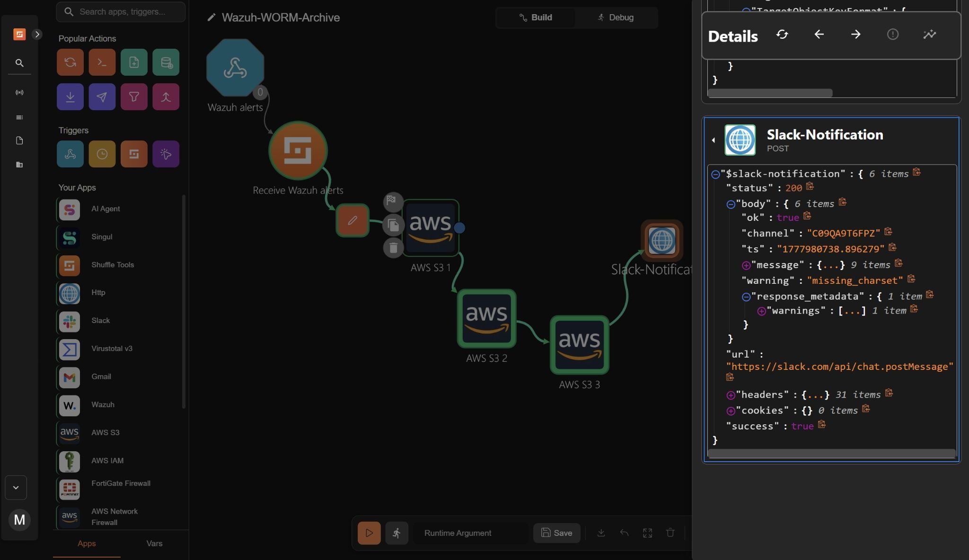The height and width of the screenshot is (560, 969).
Task: Select the green database popular action
Action: click(166, 62)
